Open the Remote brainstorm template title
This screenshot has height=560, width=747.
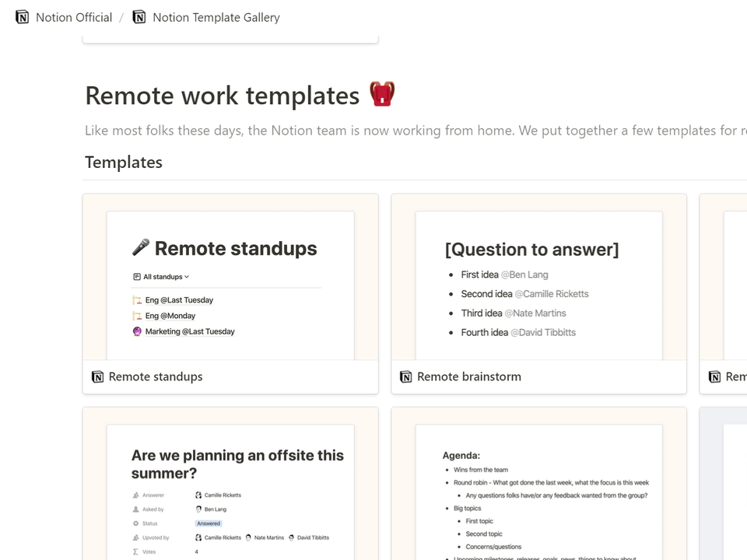[468, 376]
